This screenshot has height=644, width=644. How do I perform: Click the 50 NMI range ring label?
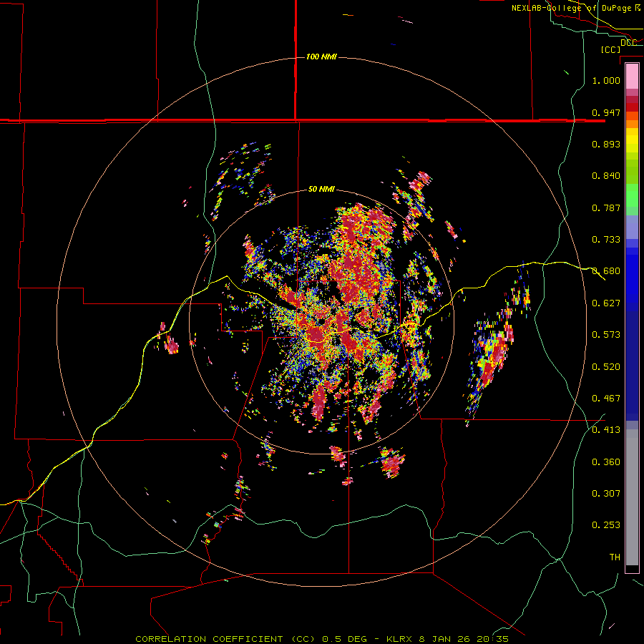[321, 190]
